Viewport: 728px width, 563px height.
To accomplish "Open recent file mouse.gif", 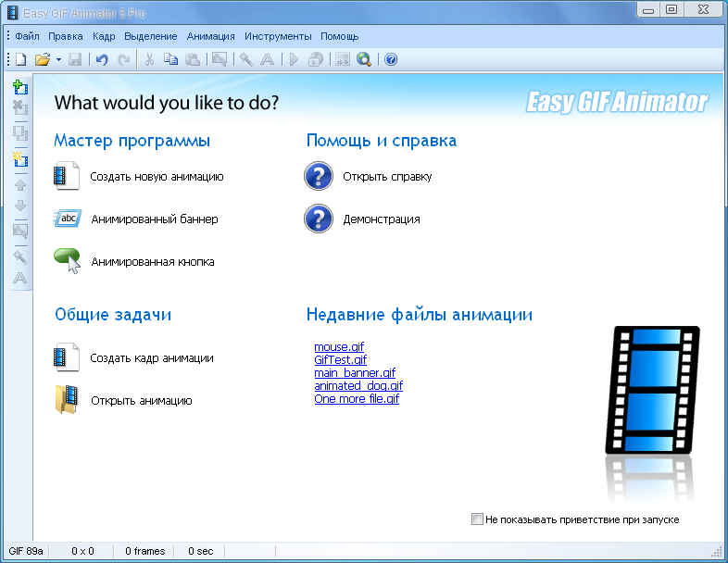I will click(339, 346).
